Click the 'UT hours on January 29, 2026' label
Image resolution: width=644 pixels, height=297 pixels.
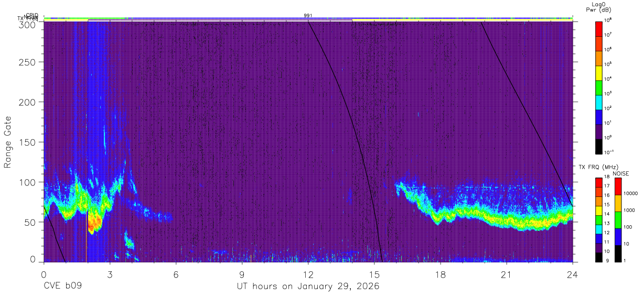coord(308,287)
